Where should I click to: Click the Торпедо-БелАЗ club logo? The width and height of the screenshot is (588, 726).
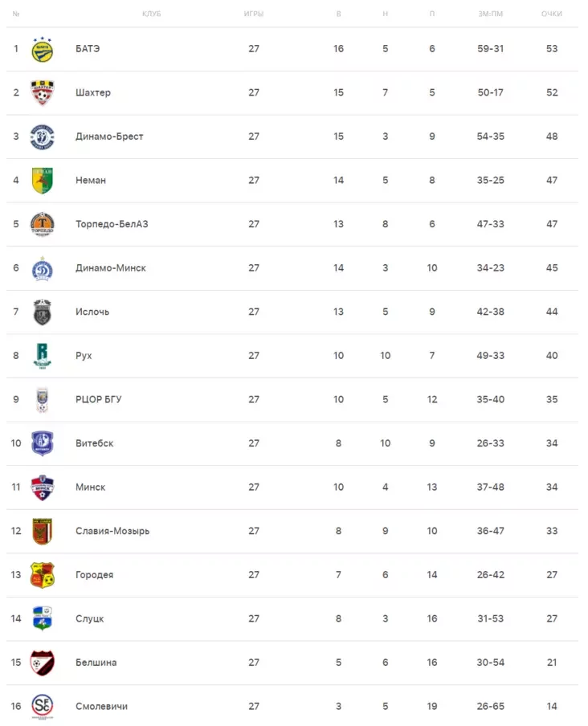pyautogui.click(x=42, y=224)
